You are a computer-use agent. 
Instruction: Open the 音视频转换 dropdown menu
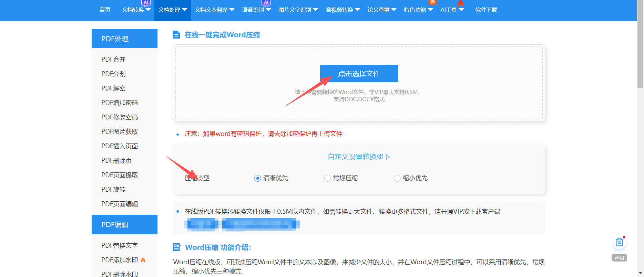pyautogui.click(x=343, y=10)
